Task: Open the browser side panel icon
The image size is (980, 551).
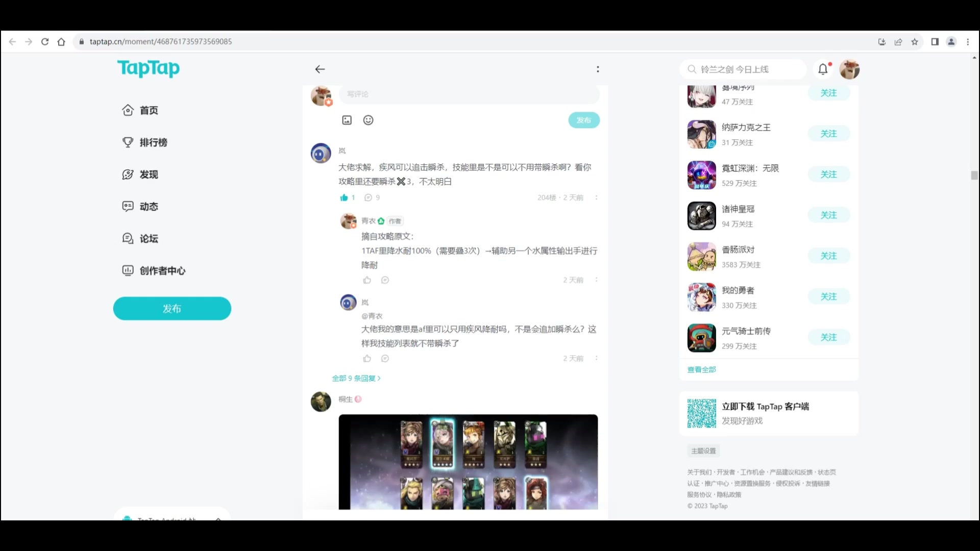Action: pyautogui.click(x=935, y=42)
